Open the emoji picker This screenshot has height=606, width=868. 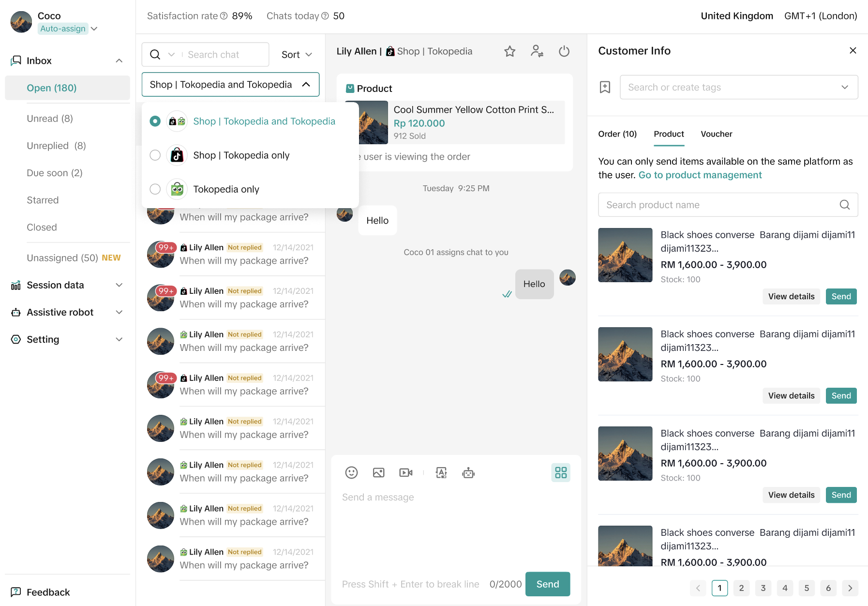(x=351, y=472)
